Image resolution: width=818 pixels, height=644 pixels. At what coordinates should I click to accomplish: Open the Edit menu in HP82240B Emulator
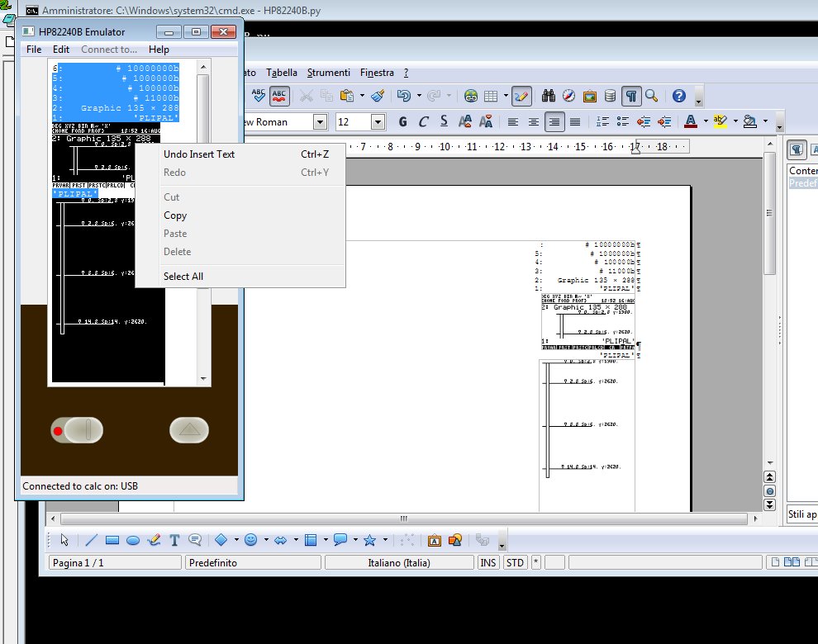[61, 50]
